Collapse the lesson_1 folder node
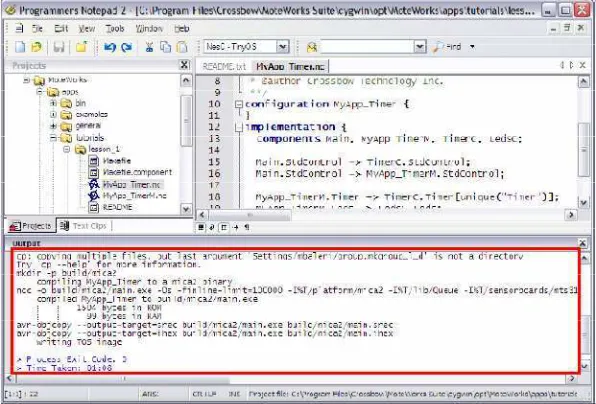 [67, 149]
